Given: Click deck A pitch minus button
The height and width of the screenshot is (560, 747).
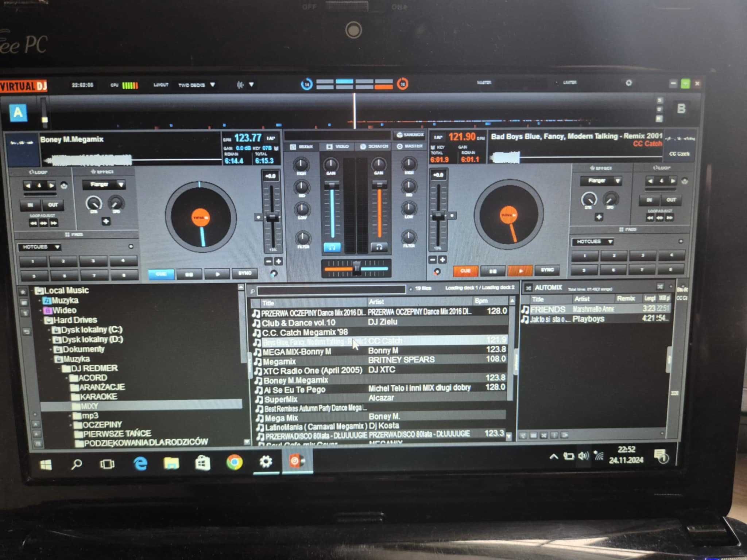Looking at the screenshot, I should tap(268, 261).
